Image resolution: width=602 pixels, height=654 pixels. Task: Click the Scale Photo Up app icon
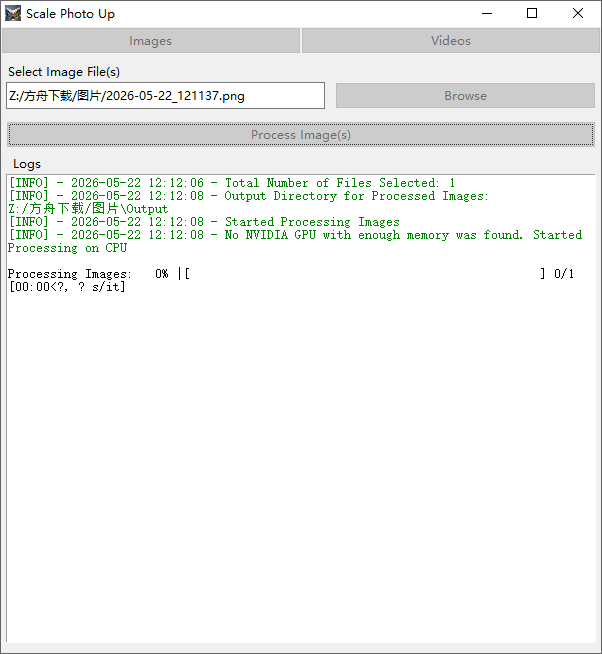point(13,14)
